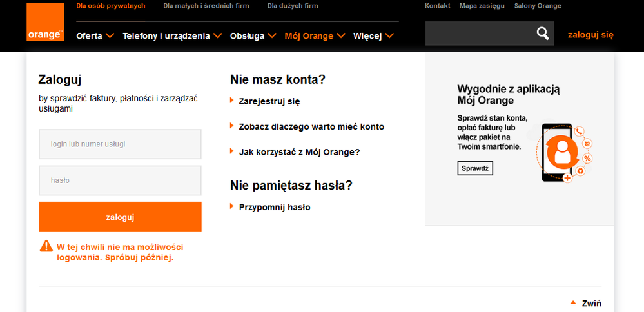644x312 pixels.
Task: Collapse the login panel with Zwiń
Action: pyautogui.click(x=590, y=302)
